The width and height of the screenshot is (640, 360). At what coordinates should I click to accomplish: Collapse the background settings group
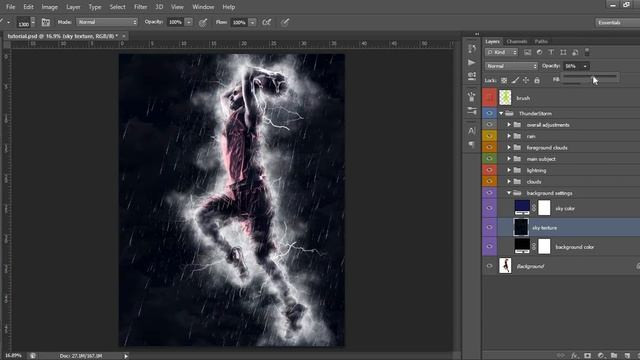click(x=509, y=193)
